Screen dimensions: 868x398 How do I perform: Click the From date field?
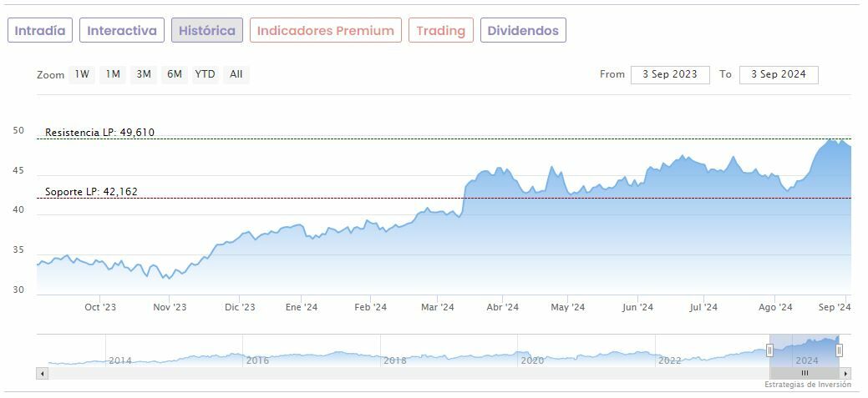[670, 74]
